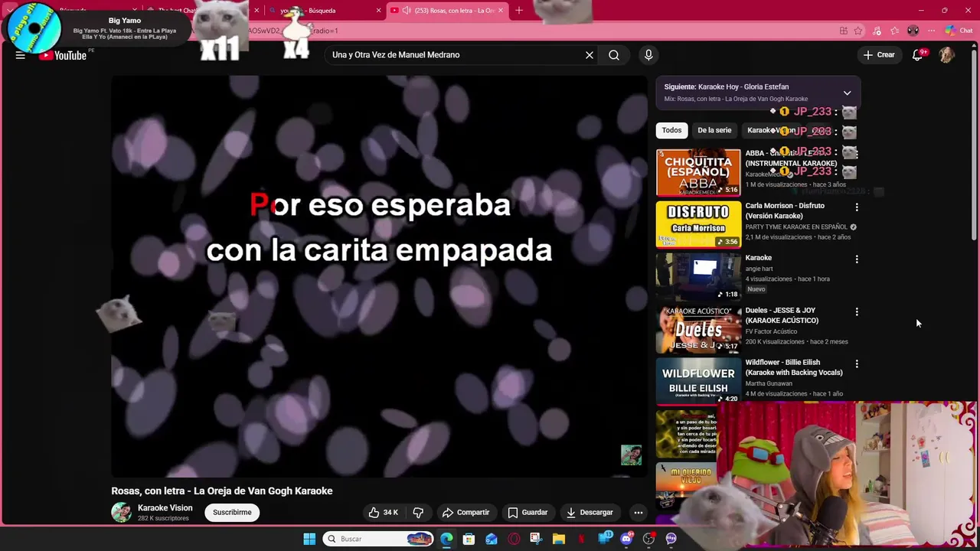Screen dimensions: 980x551
Task: Click the Crear button
Action: pyautogui.click(x=879, y=55)
